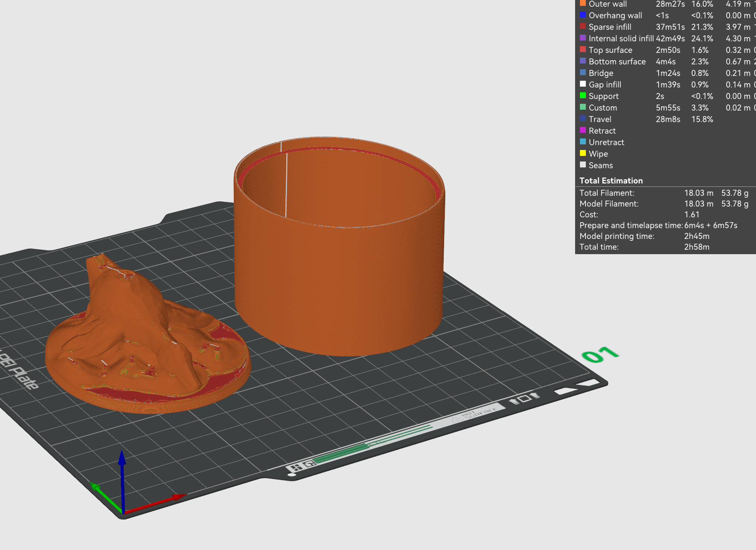Click the Unretract cyan swatch
This screenshot has width=756, height=550.
(x=583, y=142)
